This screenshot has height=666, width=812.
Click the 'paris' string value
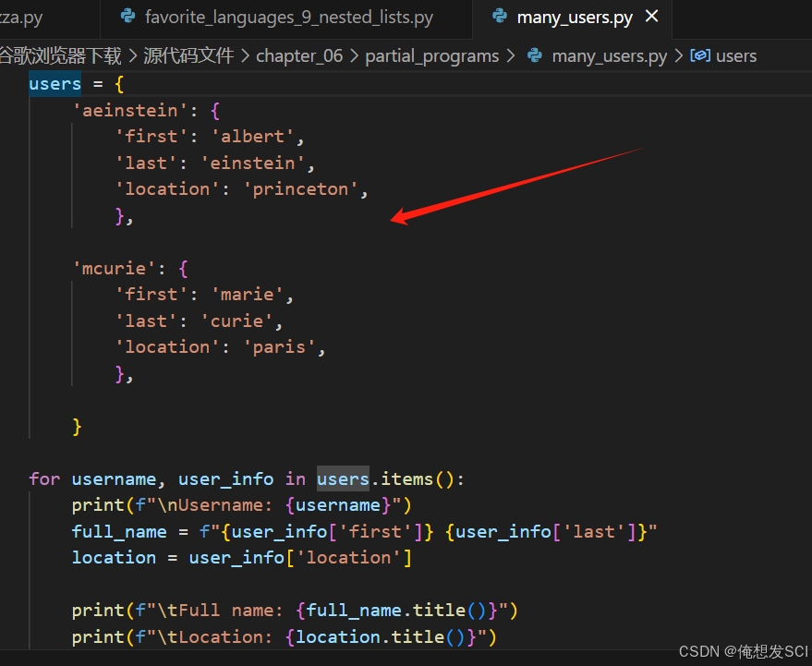click(279, 347)
